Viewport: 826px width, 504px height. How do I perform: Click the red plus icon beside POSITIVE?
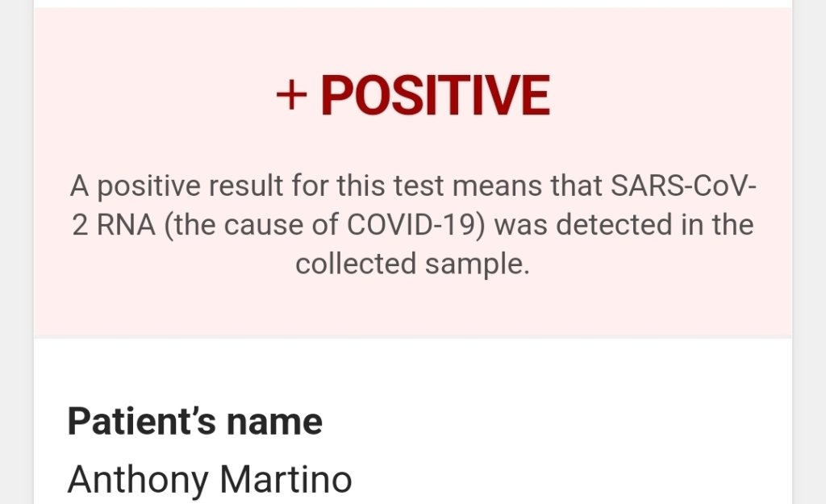[291, 97]
